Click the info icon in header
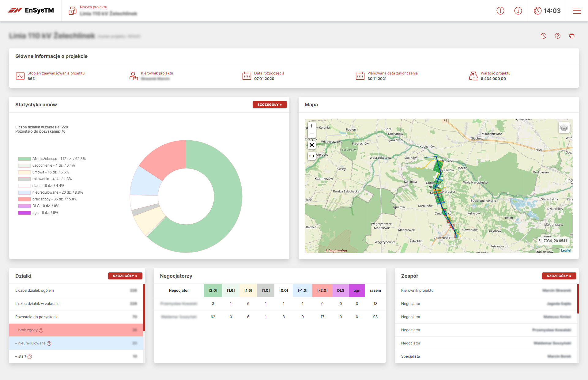Image resolution: width=588 pixels, height=380 pixels. (x=518, y=11)
